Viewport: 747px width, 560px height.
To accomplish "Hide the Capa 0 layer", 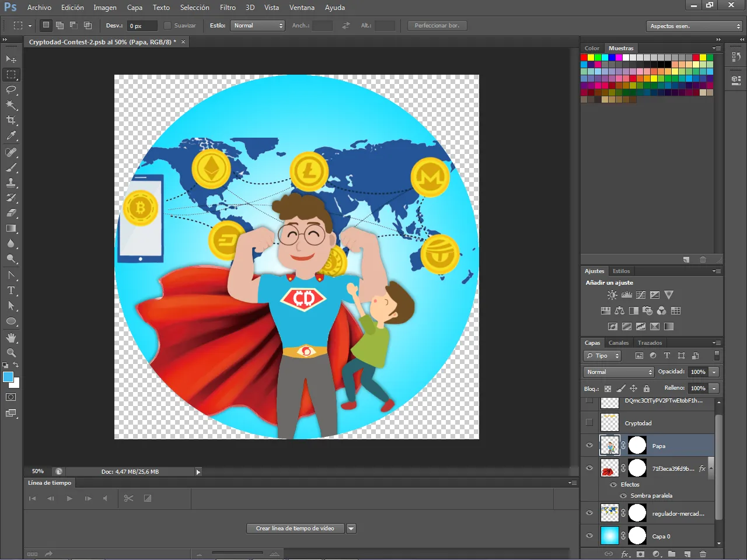I will click(589, 535).
